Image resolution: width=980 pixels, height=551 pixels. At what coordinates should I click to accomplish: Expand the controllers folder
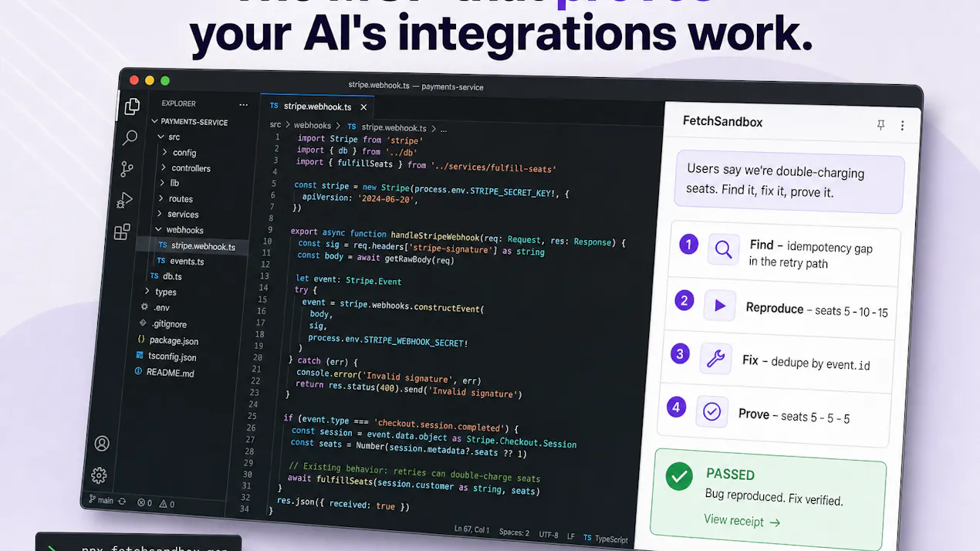click(x=185, y=167)
